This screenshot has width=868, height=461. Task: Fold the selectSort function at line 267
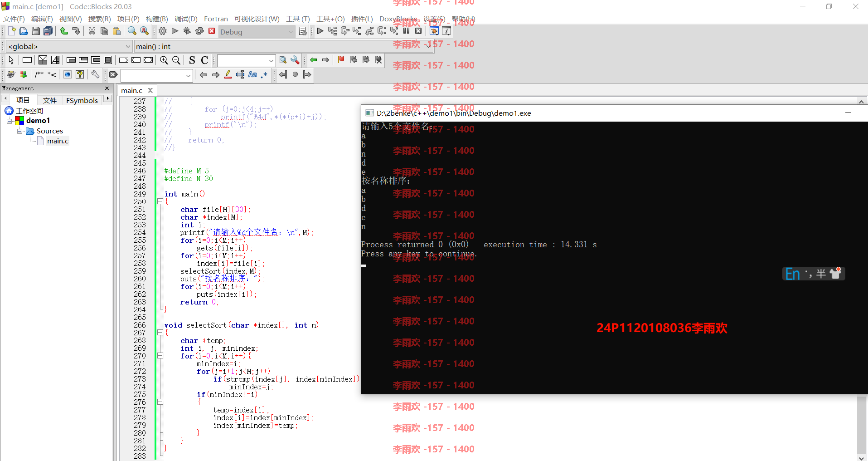coord(160,333)
